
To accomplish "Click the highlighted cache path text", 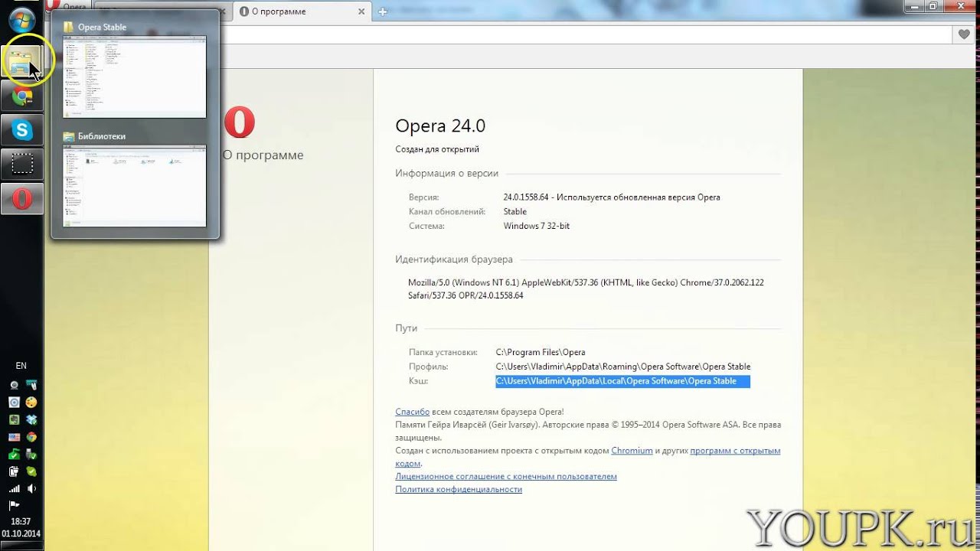I will point(622,381).
